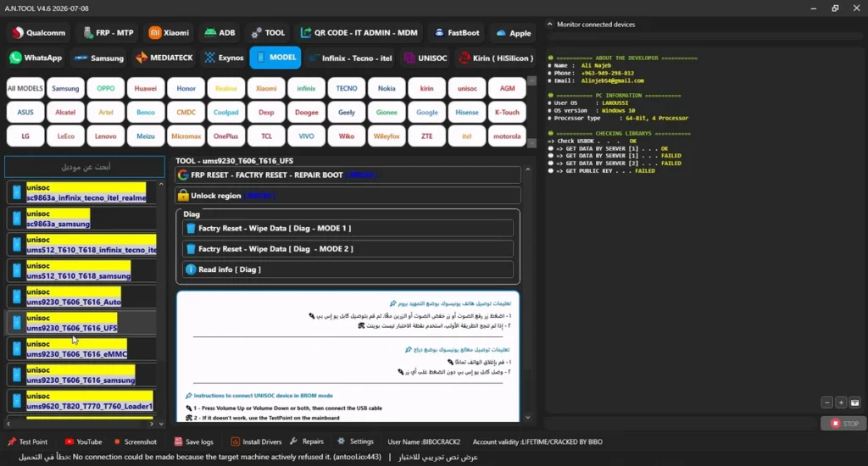Viewport: 868px width, 466px height.
Task: Select the Google brand button
Action: point(427,113)
